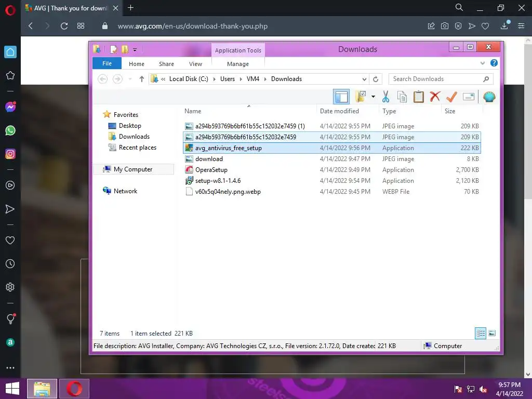Click the orange checkmark icon
532x399 pixels.
click(451, 97)
